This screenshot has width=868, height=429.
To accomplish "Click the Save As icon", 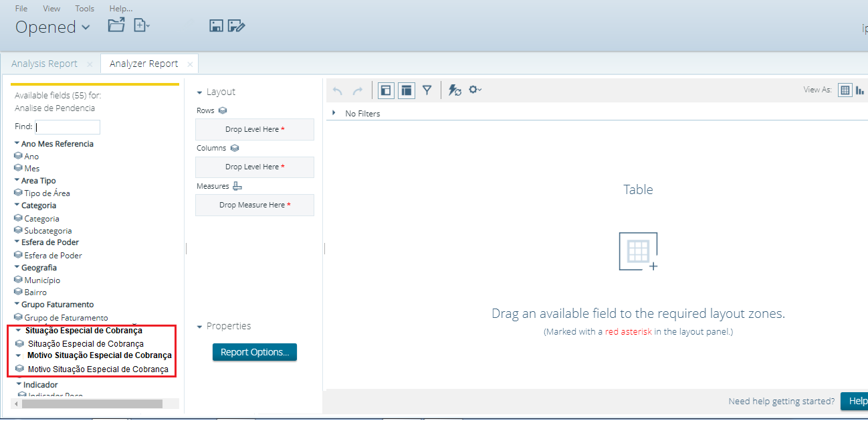I will coord(235,25).
